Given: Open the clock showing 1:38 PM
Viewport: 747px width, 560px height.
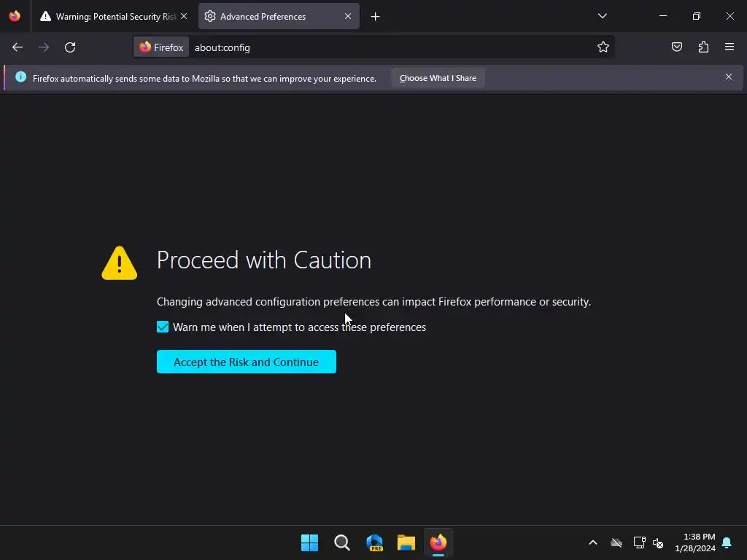Looking at the screenshot, I should 695,542.
